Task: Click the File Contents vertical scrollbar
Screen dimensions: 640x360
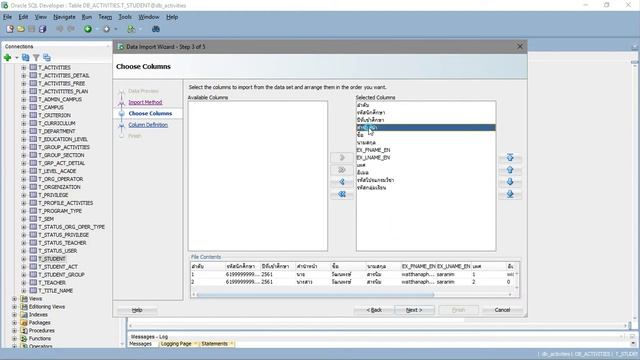Action: coord(517,281)
